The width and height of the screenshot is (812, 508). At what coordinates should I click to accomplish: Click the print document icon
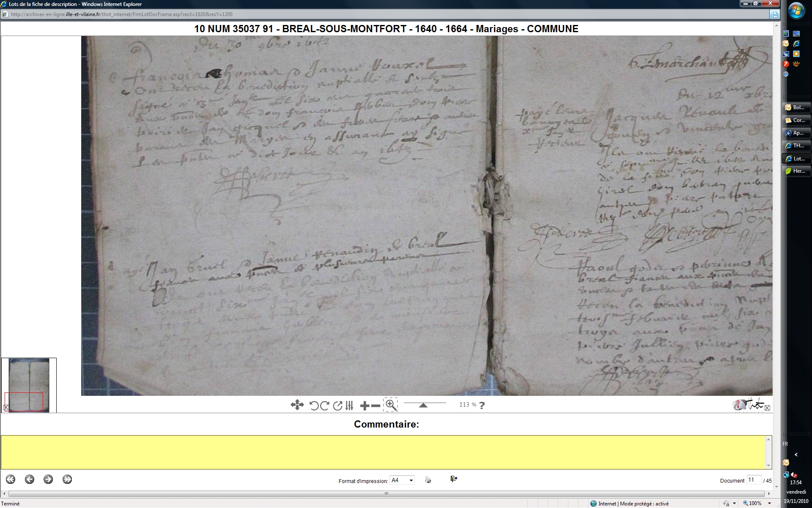(x=428, y=480)
